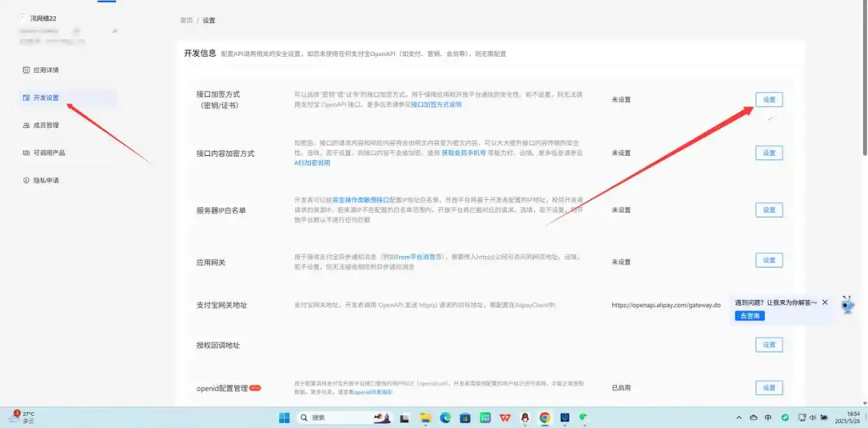Viewport: 868px width, 428px height.
Task: Click 设置 button for 接口加签方式
Action: click(769, 99)
